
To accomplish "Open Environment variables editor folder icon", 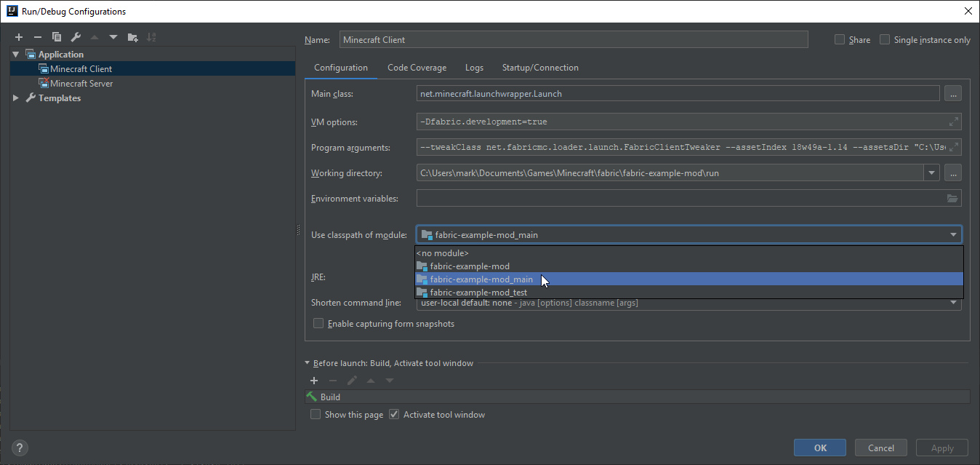I will tap(952, 198).
